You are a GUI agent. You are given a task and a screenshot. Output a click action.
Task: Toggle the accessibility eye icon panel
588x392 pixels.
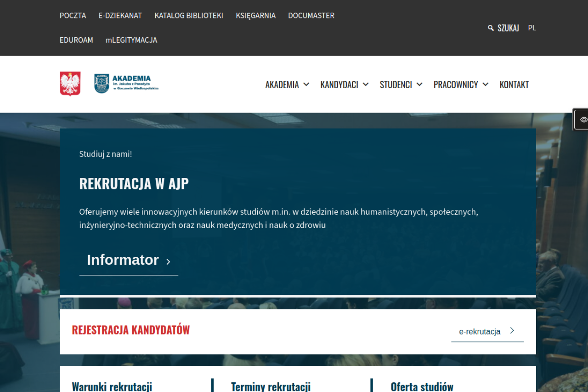pos(583,119)
